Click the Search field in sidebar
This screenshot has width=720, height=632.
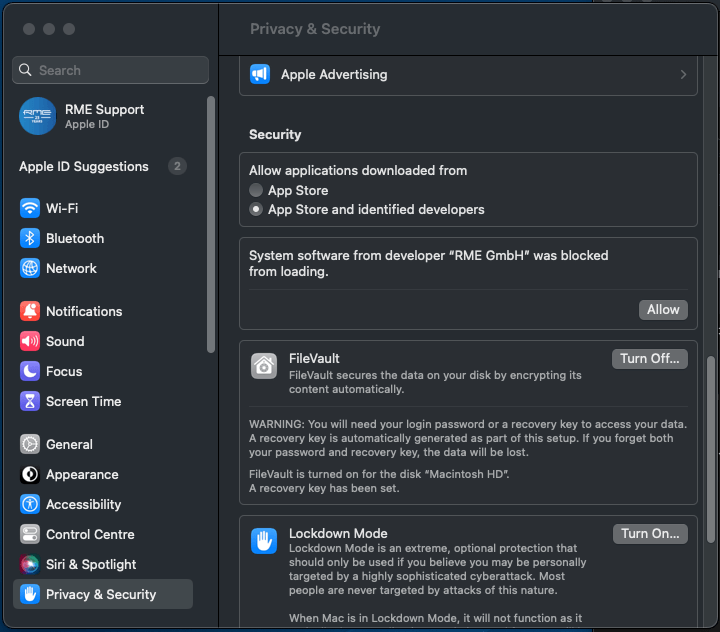[x=110, y=70]
